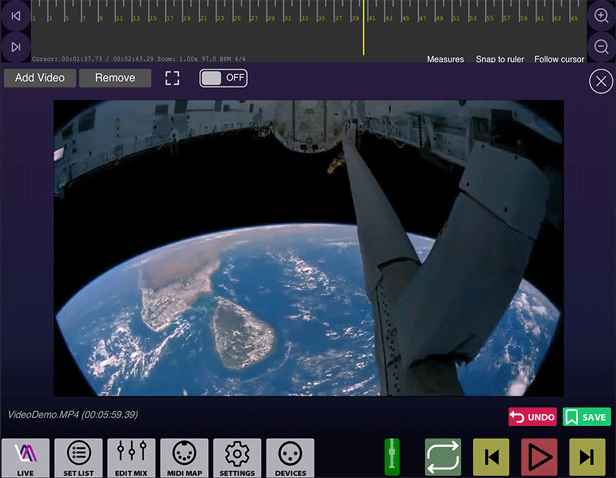Switch to EDIT MIX
616x478 pixels.
point(131,458)
